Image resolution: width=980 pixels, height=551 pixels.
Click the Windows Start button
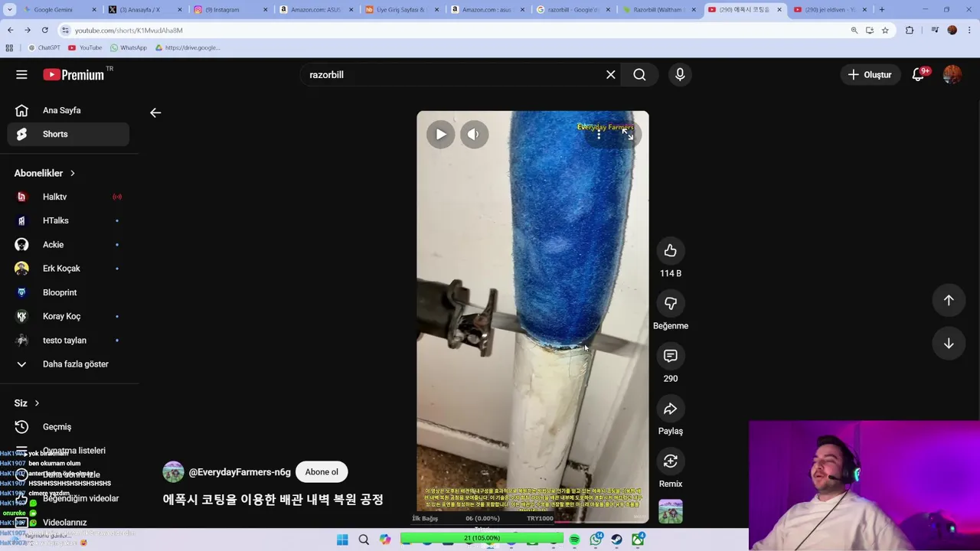point(342,540)
